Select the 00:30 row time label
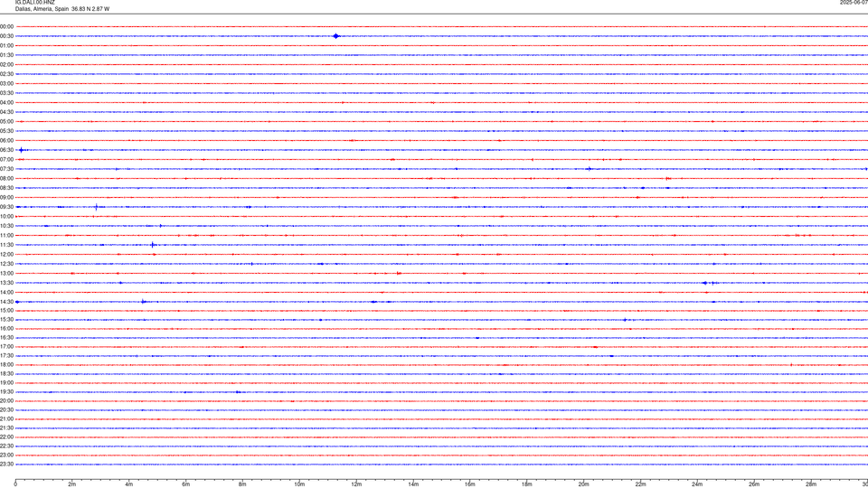868x488 pixels. coord(6,36)
